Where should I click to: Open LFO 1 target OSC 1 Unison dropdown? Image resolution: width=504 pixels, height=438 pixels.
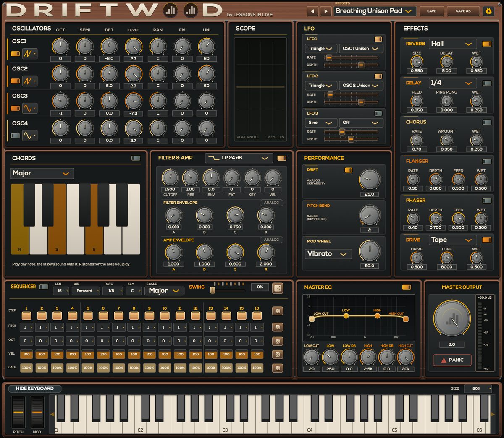click(361, 49)
